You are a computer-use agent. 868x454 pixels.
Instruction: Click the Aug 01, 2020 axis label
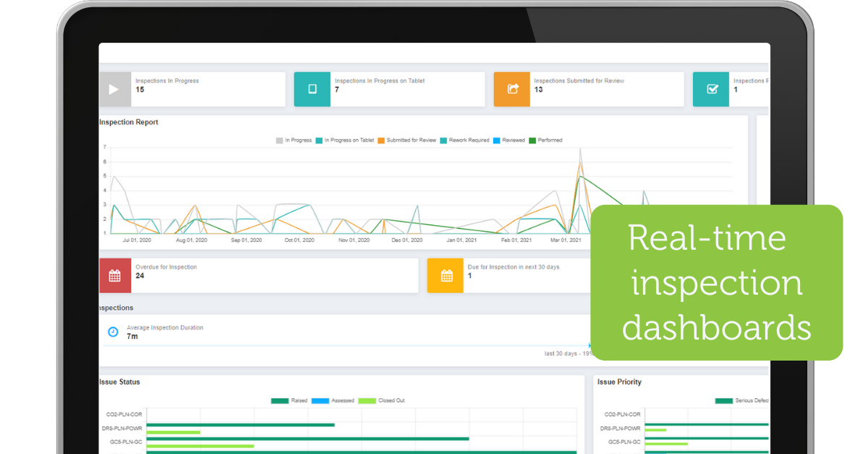(192, 240)
